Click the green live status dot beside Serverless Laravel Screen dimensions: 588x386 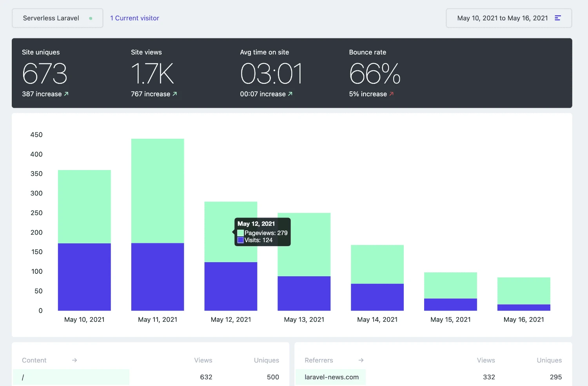[x=91, y=18]
